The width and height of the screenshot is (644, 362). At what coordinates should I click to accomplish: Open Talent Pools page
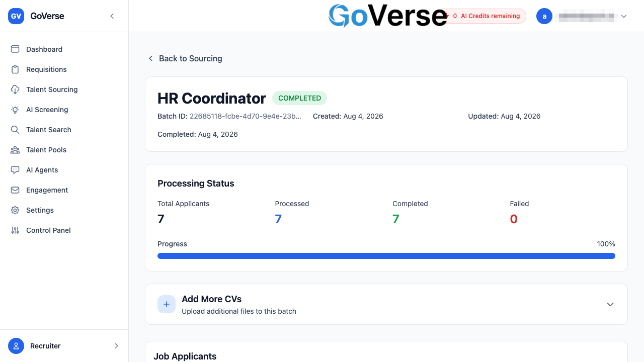pyautogui.click(x=64, y=150)
